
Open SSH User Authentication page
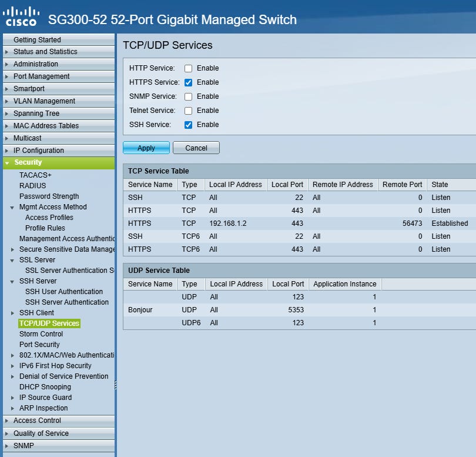pyautogui.click(x=63, y=291)
